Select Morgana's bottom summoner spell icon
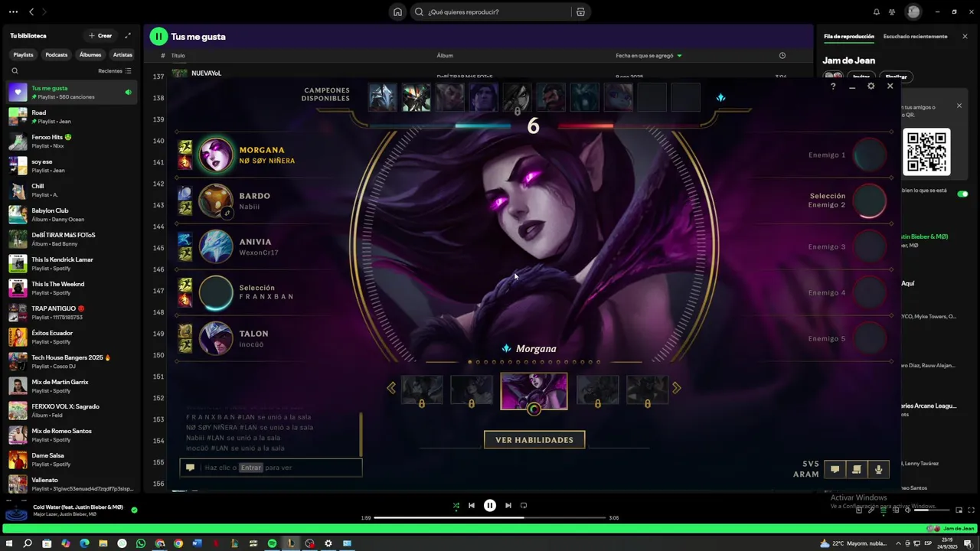The width and height of the screenshot is (980, 551). pos(185,162)
